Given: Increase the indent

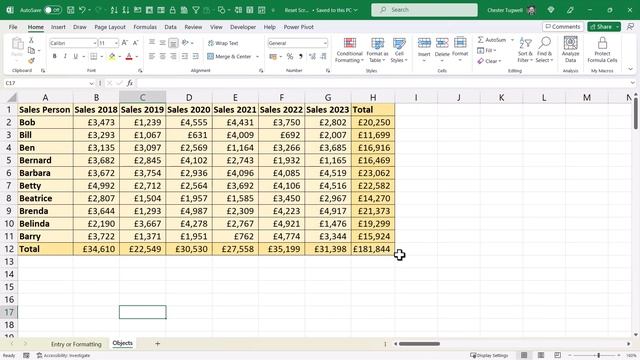Looking at the screenshot, I should click(x=196, y=56).
